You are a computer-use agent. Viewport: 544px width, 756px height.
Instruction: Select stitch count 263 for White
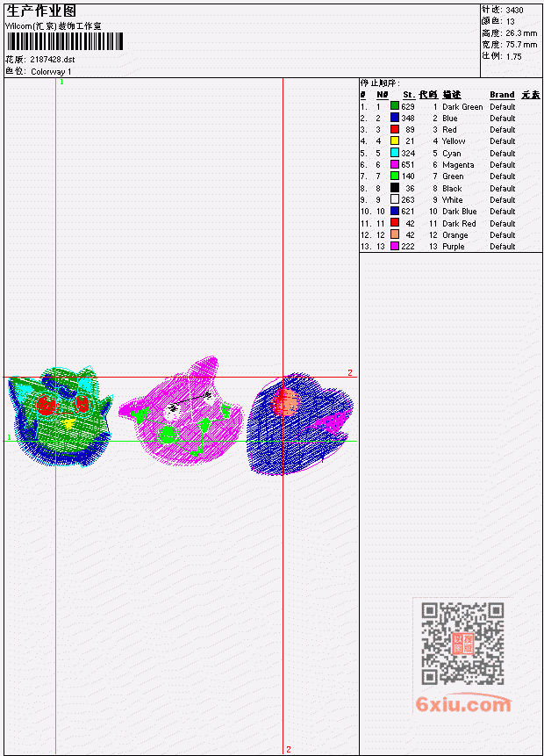click(408, 200)
